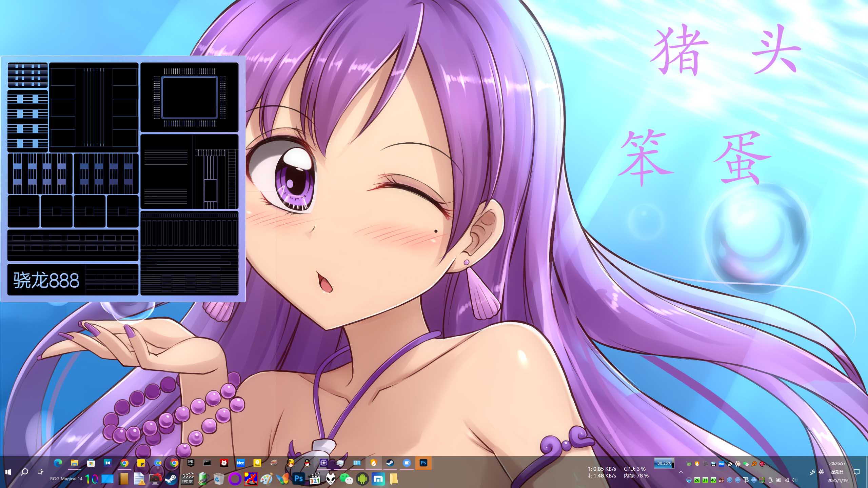Open the Command Prompt icon
The height and width of the screenshot is (488, 868).
click(207, 463)
